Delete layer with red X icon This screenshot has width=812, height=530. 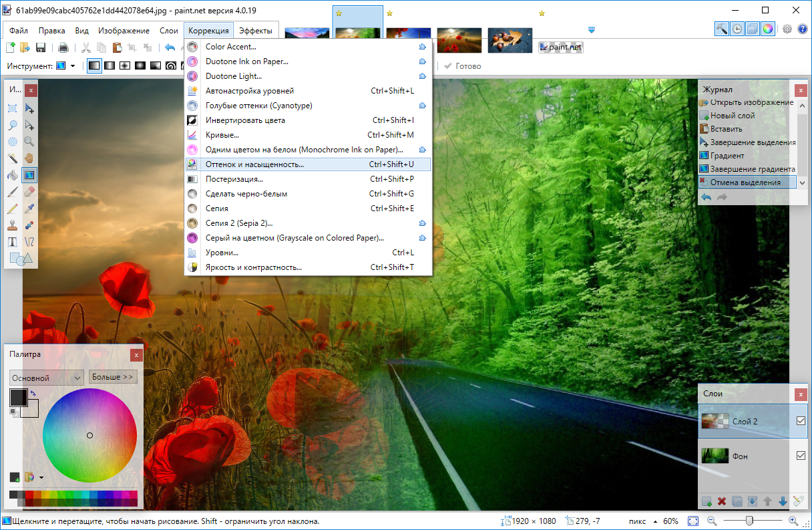722,501
